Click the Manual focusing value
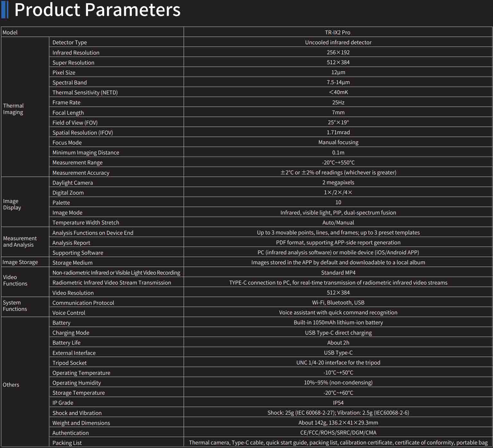 coord(338,142)
